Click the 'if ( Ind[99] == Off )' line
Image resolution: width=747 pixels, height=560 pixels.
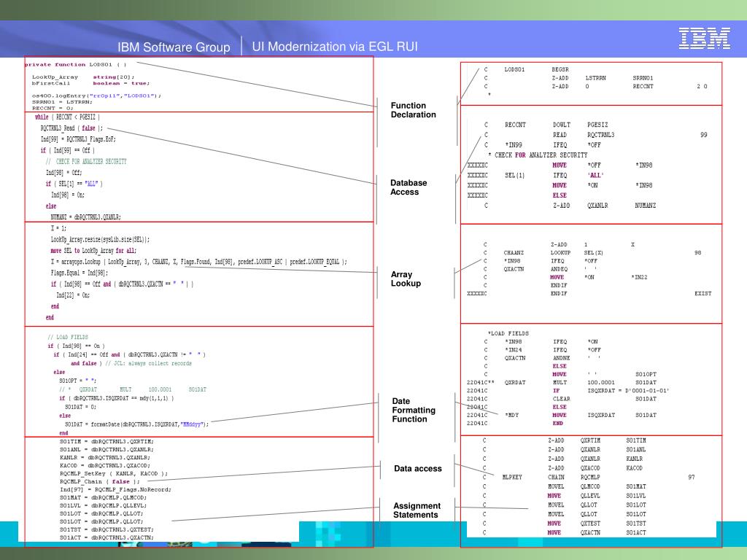pyautogui.click(x=68, y=150)
